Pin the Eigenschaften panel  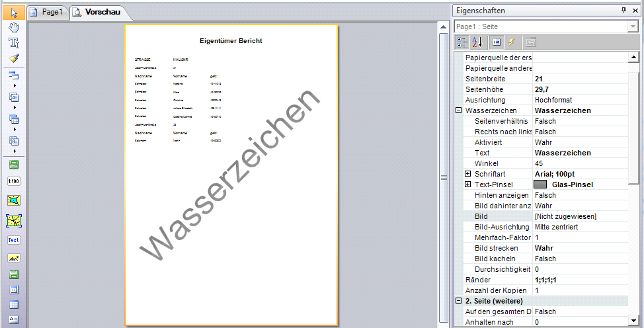pyautogui.click(x=624, y=11)
